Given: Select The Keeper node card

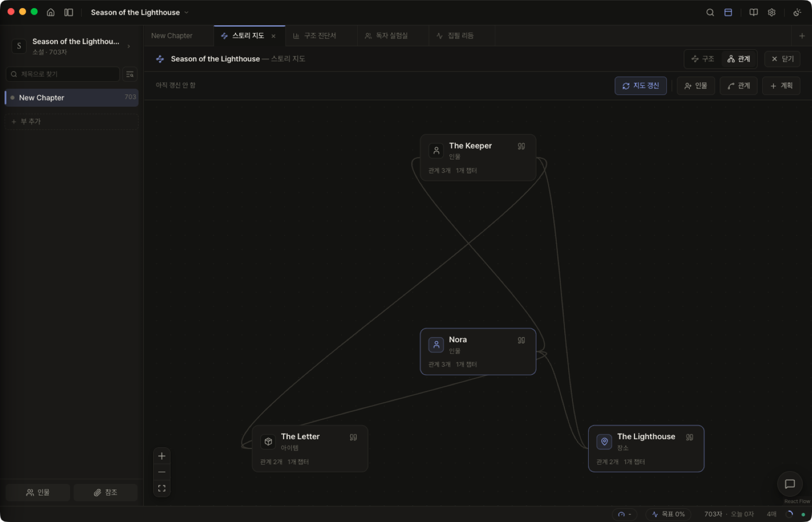Looking at the screenshot, I should pos(478,157).
